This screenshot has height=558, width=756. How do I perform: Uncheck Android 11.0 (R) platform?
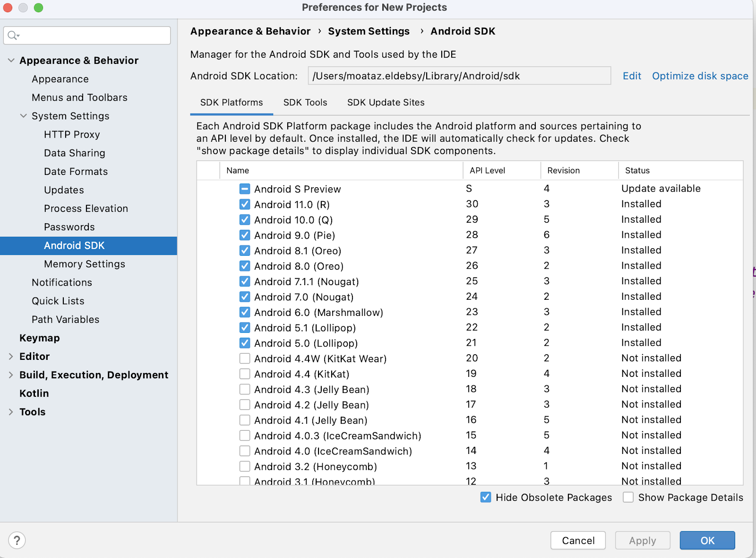tap(245, 204)
